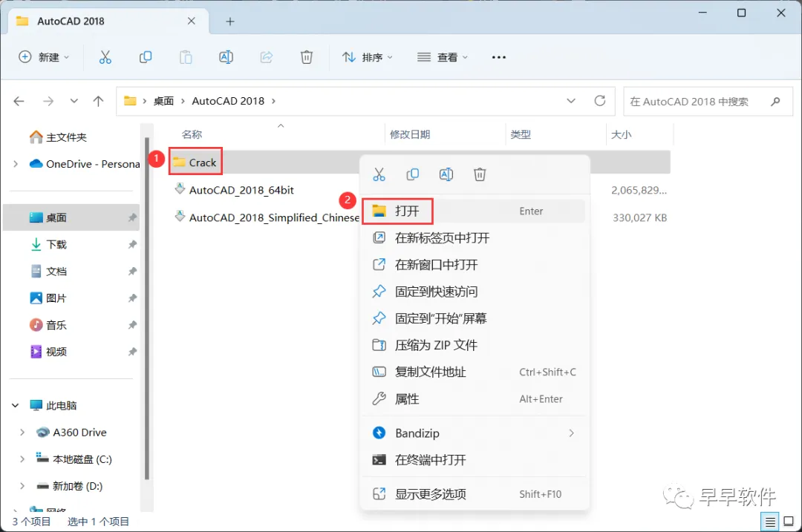Unpin 桌面 via its pin icon
The height and width of the screenshot is (532, 802).
[x=132, y=217]
